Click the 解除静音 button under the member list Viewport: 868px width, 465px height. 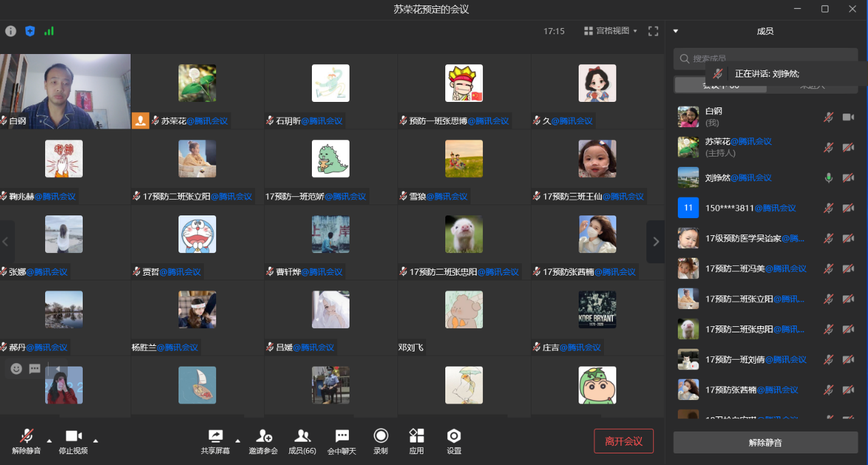tap(765, 442)
